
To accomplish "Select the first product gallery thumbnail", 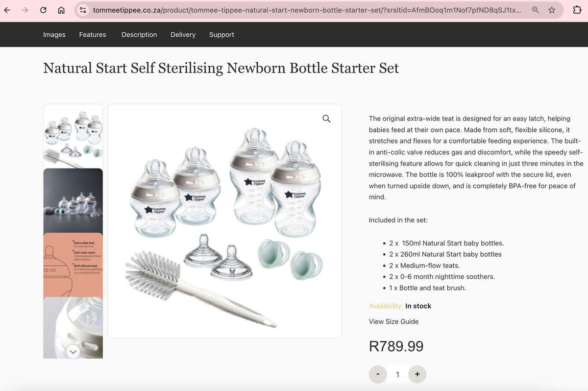I will click(73, 136).
